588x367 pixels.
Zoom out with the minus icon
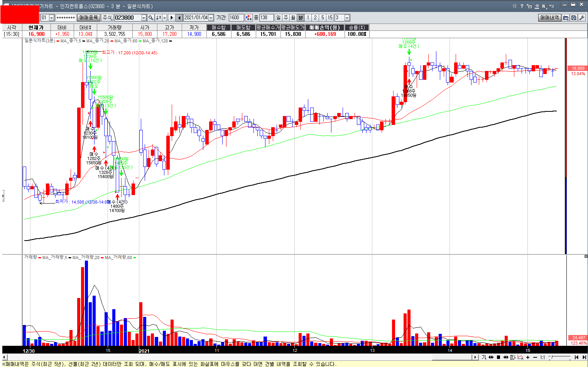point(535,357)
